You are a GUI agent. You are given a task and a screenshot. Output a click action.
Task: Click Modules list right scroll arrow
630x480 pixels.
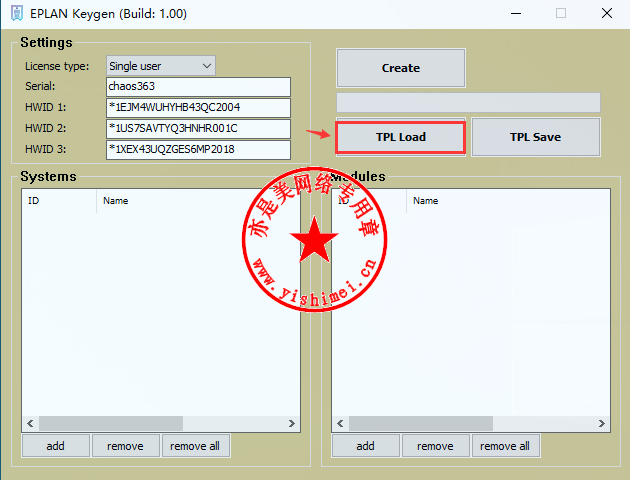click(601, 423)
